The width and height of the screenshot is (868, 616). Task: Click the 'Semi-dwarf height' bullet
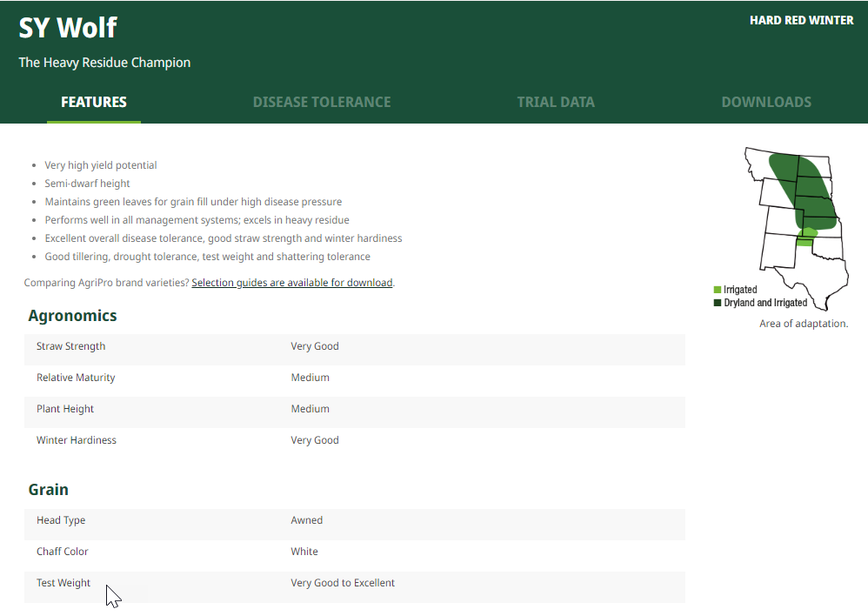click(87, 184)
